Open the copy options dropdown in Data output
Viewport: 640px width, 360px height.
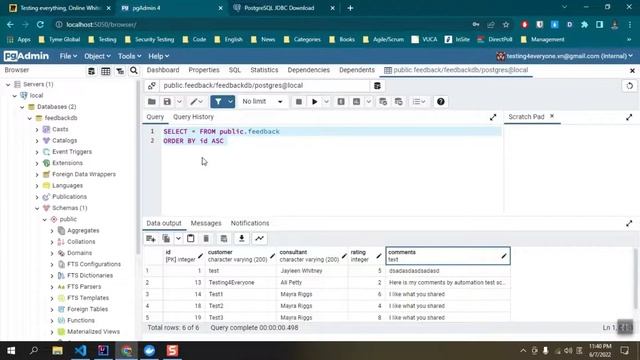178,238
